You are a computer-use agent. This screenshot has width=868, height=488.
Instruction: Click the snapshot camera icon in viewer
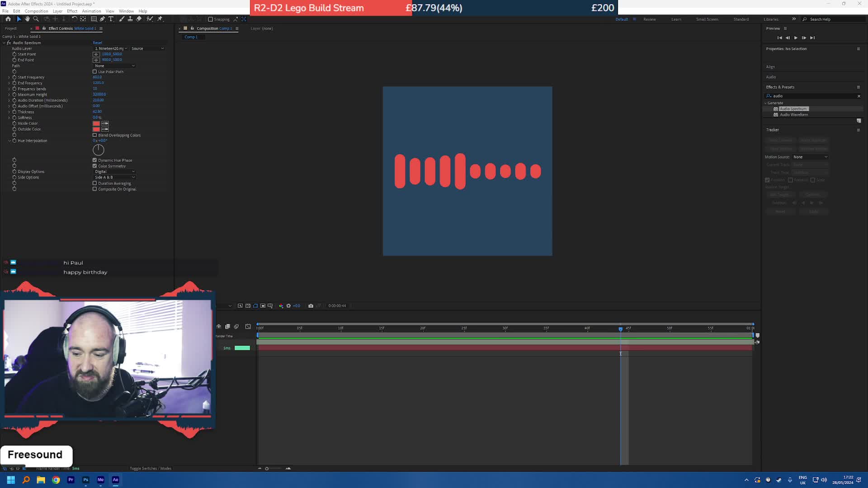pos(311,306)
